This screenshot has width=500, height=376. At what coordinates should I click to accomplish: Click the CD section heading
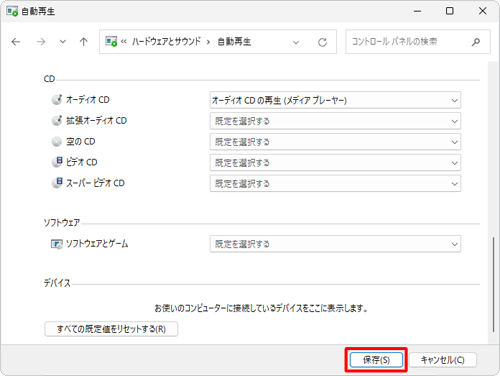pyautogui.click(x=49, y=79)
